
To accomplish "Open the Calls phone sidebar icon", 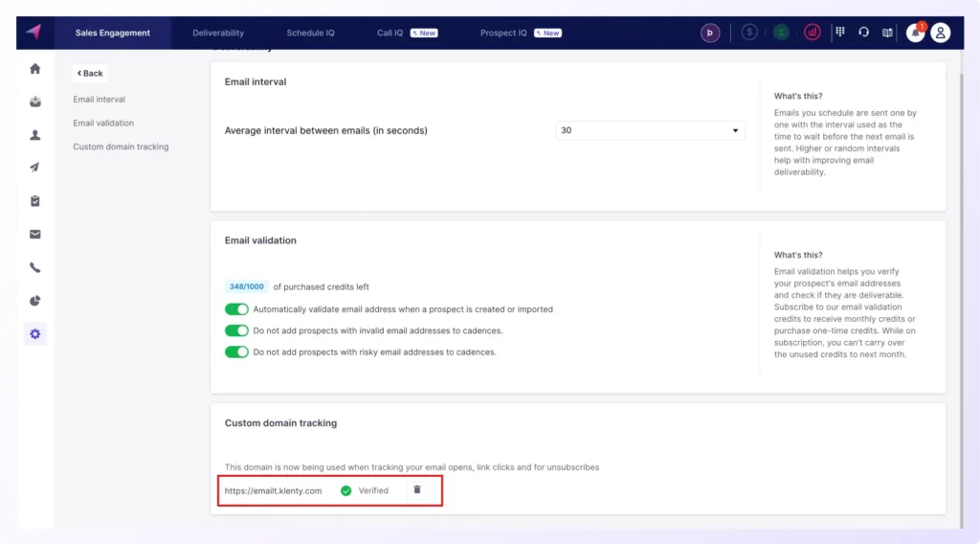I will (x=35, y=267).
